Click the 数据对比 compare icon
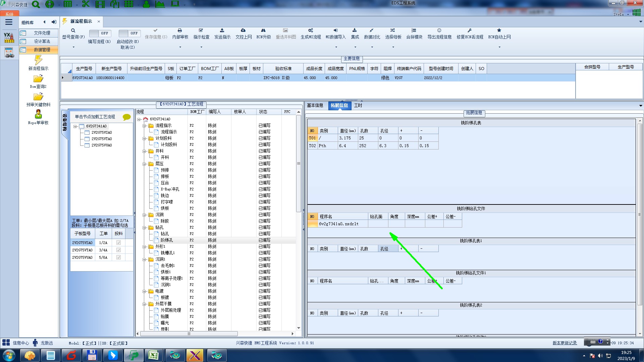Viewport: 644px width, 362px height. click(372, 31)
